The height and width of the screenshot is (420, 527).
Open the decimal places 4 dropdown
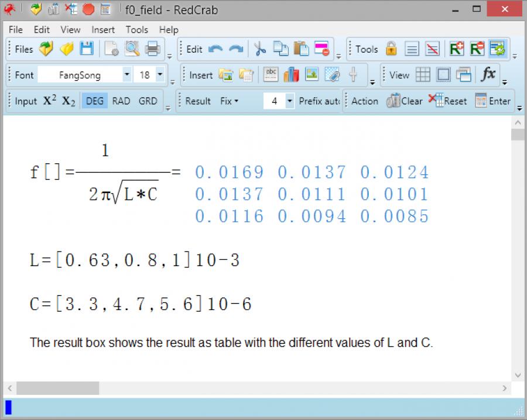289,101
